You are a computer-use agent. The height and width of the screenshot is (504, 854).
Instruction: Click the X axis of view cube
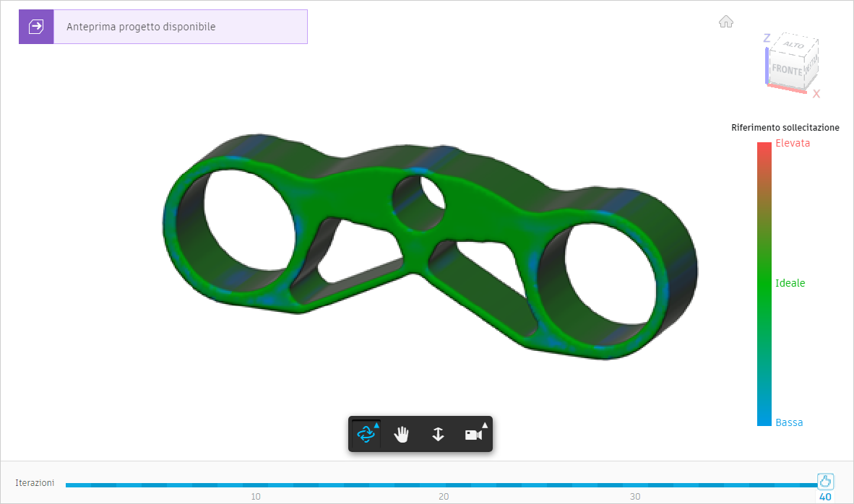point(816,94)
